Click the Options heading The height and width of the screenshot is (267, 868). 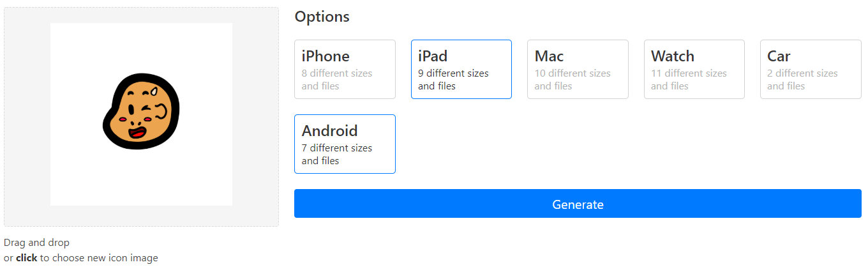pyautogui.click(x=322, y=17)
